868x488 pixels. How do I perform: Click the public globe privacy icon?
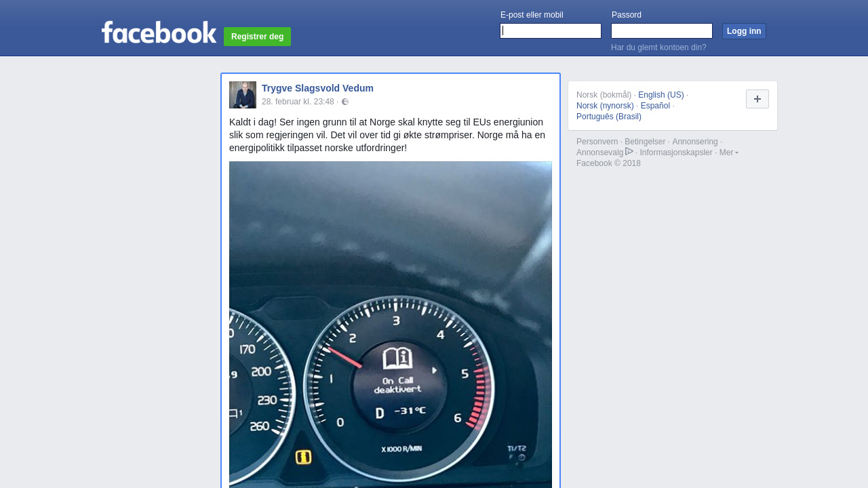coord(345,102)
